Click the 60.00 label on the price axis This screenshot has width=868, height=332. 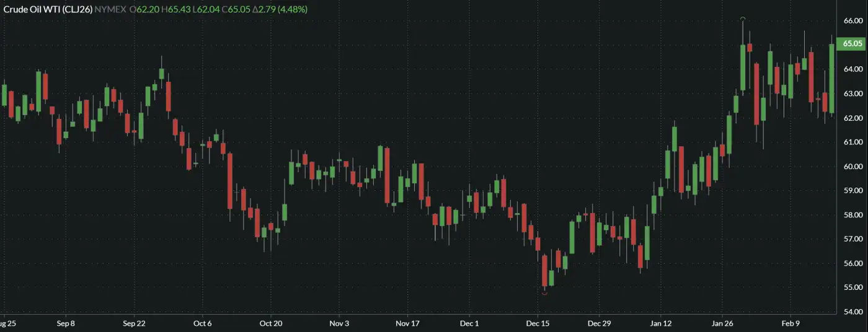click(853, 166)
